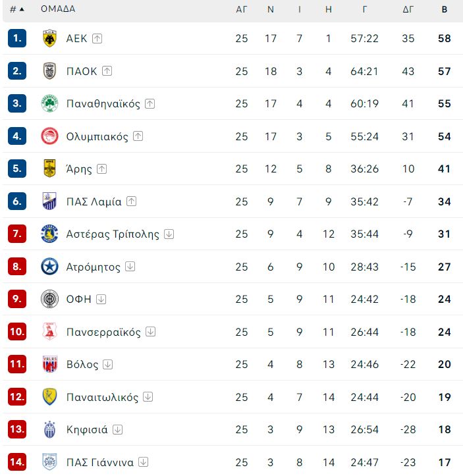
Task: Select the Ολυμπιακός red crest
Action: click(49, 136)
